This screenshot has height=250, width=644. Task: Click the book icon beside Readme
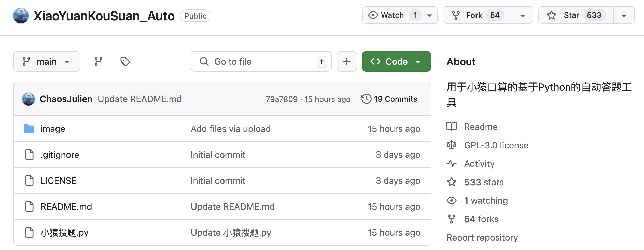(x=452, y=127)
